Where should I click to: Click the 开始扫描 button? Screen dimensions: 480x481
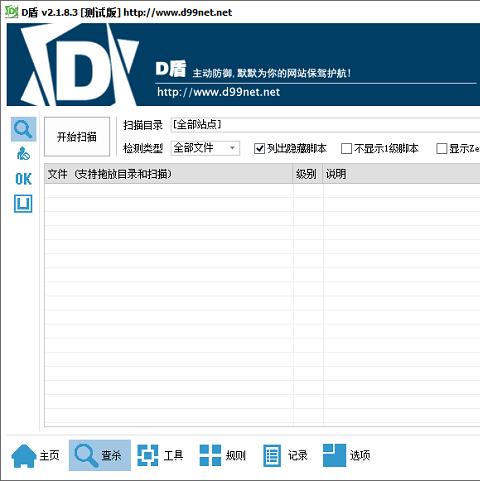coord(77,137)
